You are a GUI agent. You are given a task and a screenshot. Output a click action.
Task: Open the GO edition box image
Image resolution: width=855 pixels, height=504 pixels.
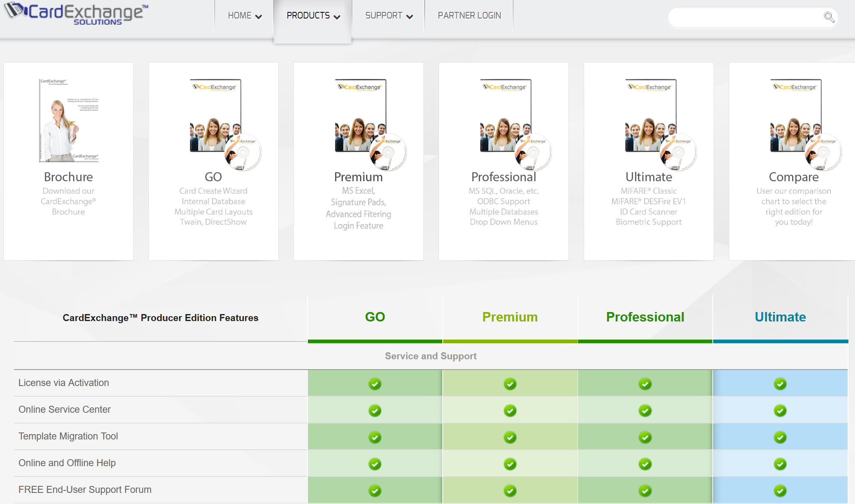[x=225, y=125]
